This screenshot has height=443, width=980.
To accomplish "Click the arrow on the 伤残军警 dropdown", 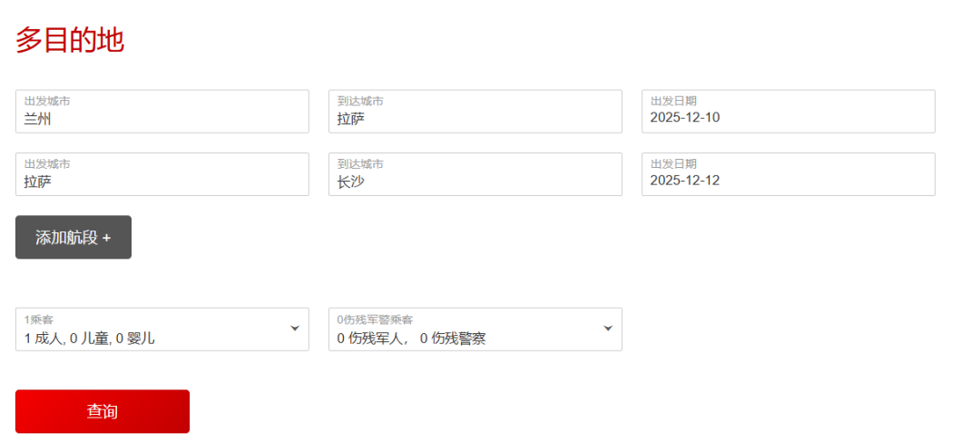I will point(607,328).
